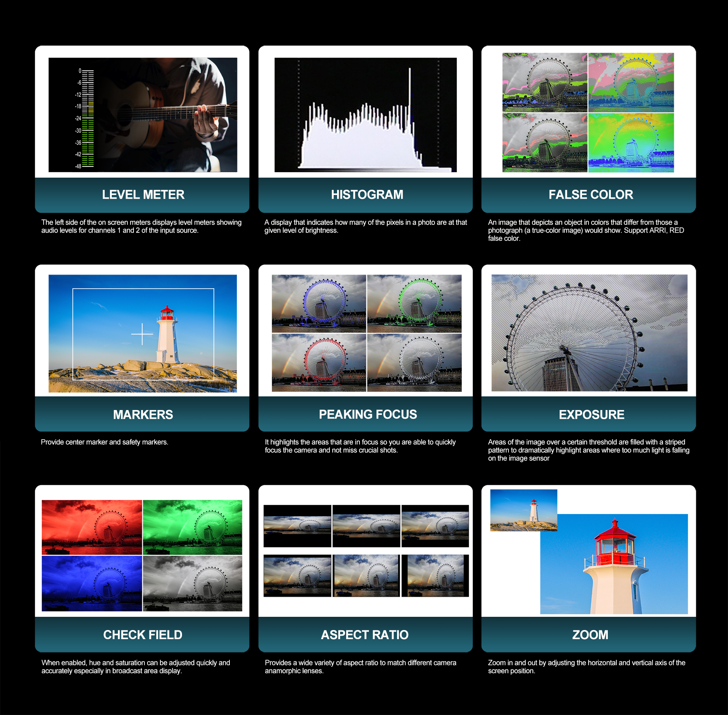Click the HISTOGRAM title banner
The width and height of the screenshot is (728, 715).
366,195
